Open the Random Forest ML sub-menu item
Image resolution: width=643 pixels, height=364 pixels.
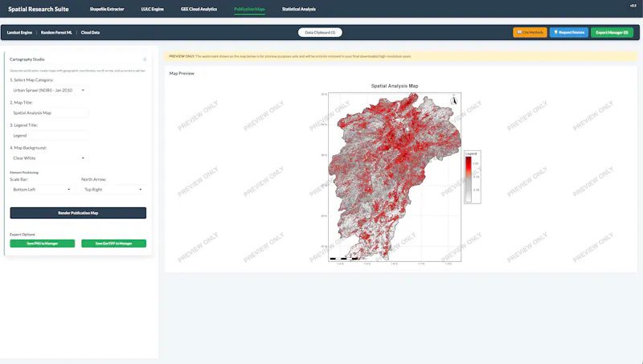click(56, 32)
